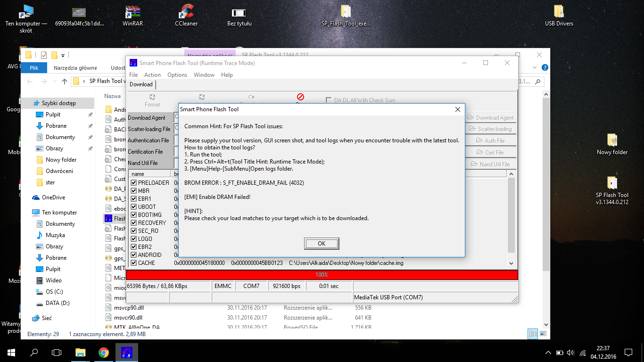Select the Bez tytułu desktop icon
Image resolution: width=644 pixels, height=362 pixels.
pos(239,15)
